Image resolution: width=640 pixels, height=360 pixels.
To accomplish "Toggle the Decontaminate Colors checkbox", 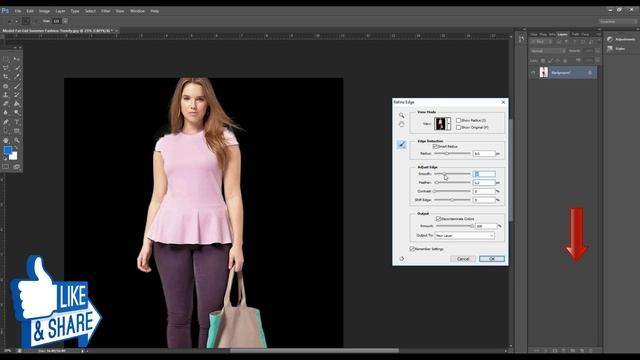I will point(438,219).
